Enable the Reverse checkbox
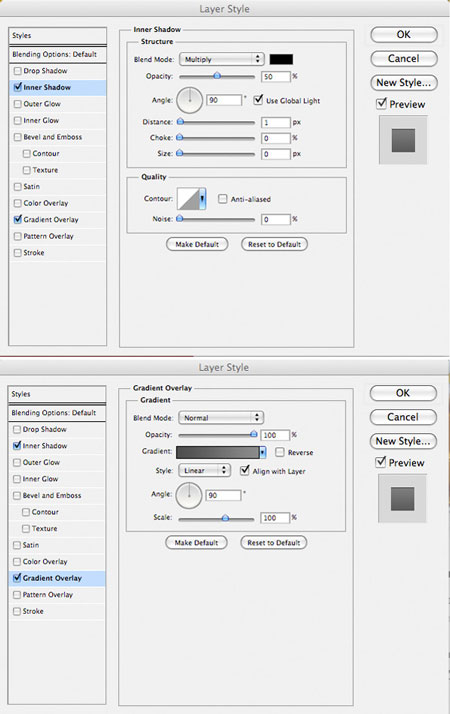The height and width of the screenshot is (714, 450). pos(280,452)
